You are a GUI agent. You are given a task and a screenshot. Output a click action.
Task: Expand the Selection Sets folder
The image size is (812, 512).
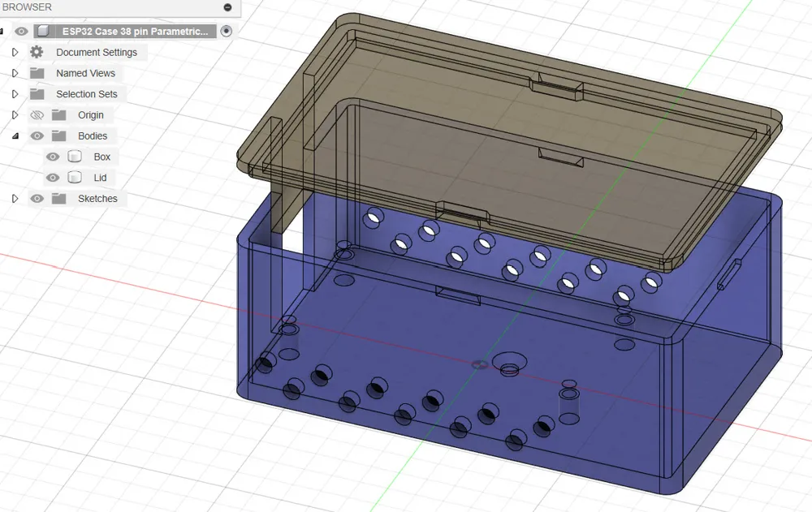[x=15, y=94]
